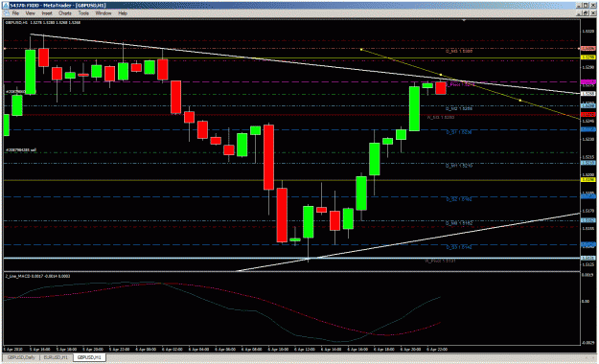Select the large red candle at 6 Apr 10:00

[x=268, y=157]
